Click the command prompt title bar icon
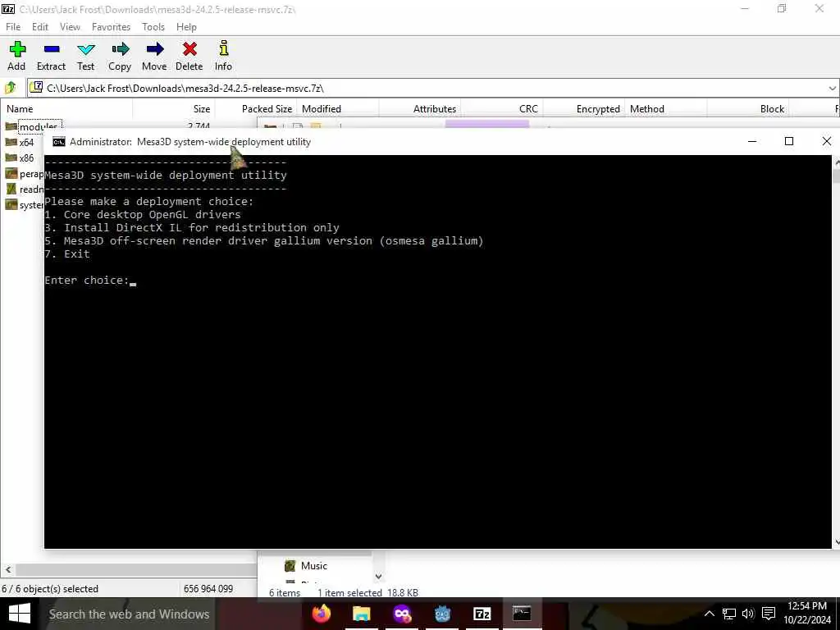 pyautogui.click(x=59, y=141)
